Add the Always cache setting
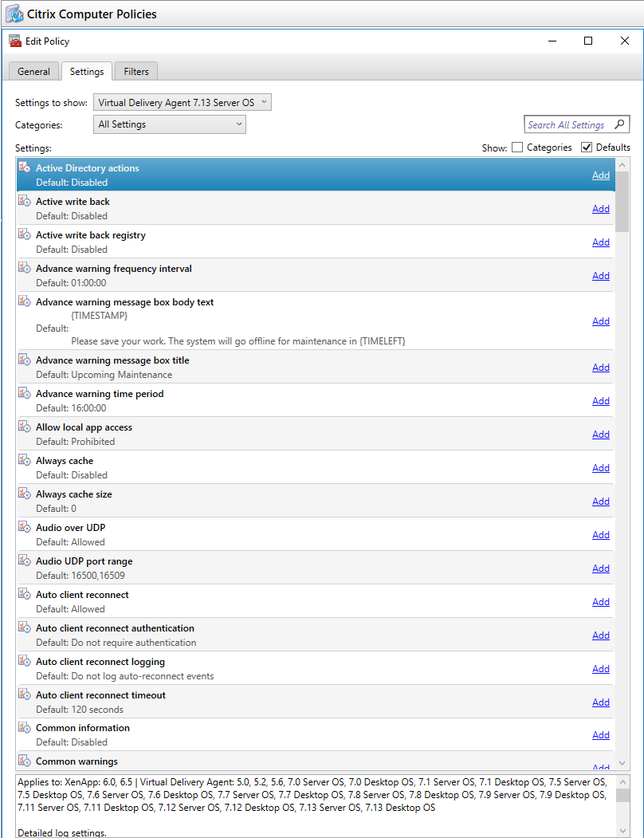The height and width of the screenshot is (838, 644). [601, 468]
